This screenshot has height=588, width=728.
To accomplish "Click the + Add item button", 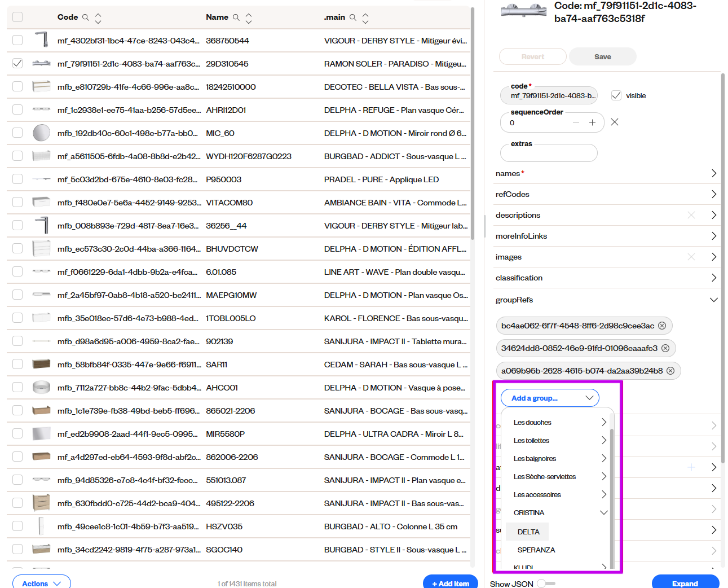I will coord(451,583).
